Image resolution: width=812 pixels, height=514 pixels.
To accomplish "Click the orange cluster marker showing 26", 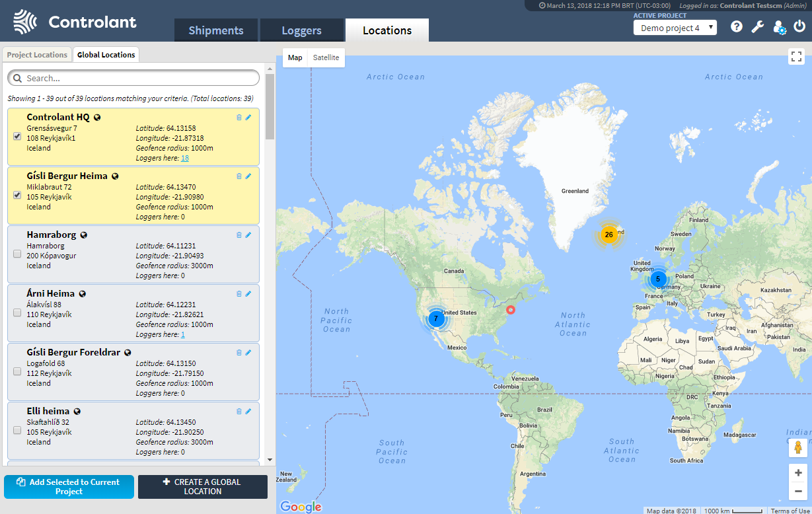I will coord(609,235).
